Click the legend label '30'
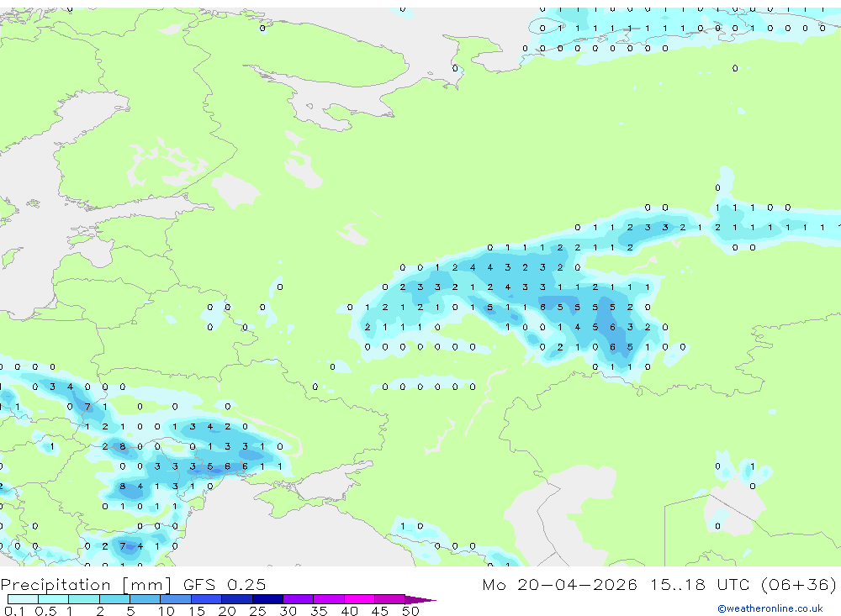The height and width of the screenshot is (616, 841). pos(288,611)
